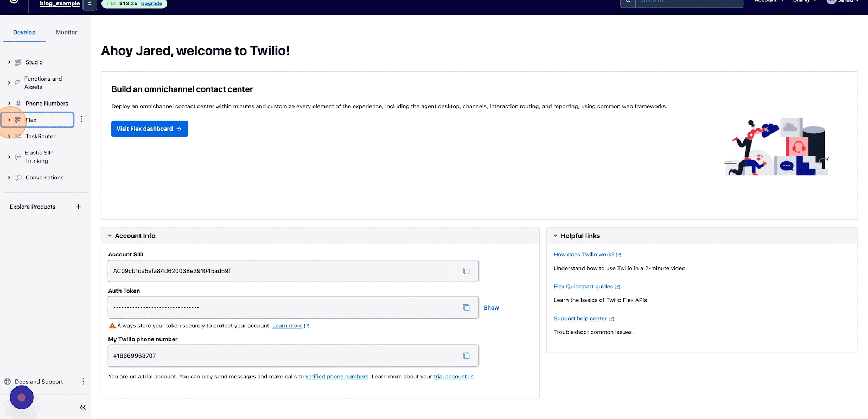Expand the Flex sidebar section
Screen dimensions: 868x419
pos(9,120)
